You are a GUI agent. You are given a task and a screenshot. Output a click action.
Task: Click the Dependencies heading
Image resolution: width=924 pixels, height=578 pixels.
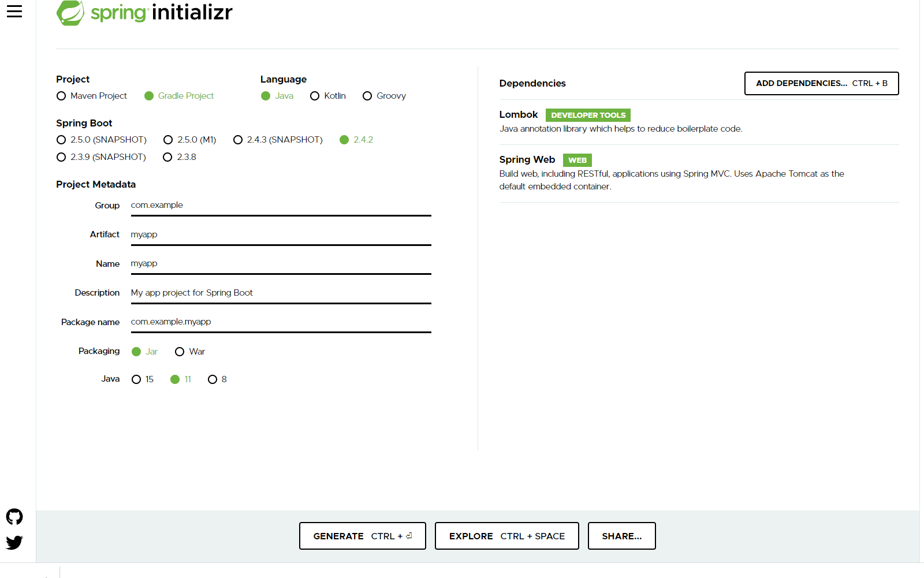(532, 83)
